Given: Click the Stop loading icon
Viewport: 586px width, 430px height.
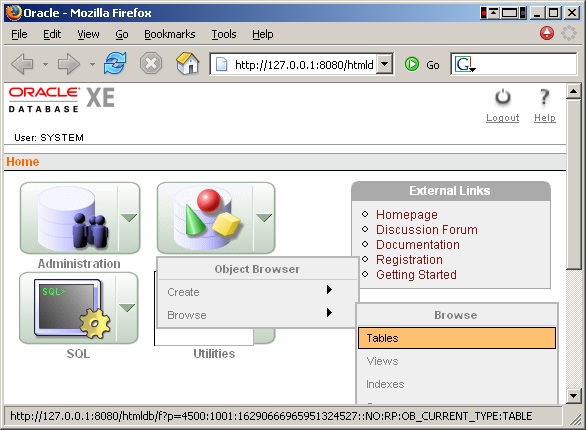Looking at the screenshot, I should click(x=151, y=64).
